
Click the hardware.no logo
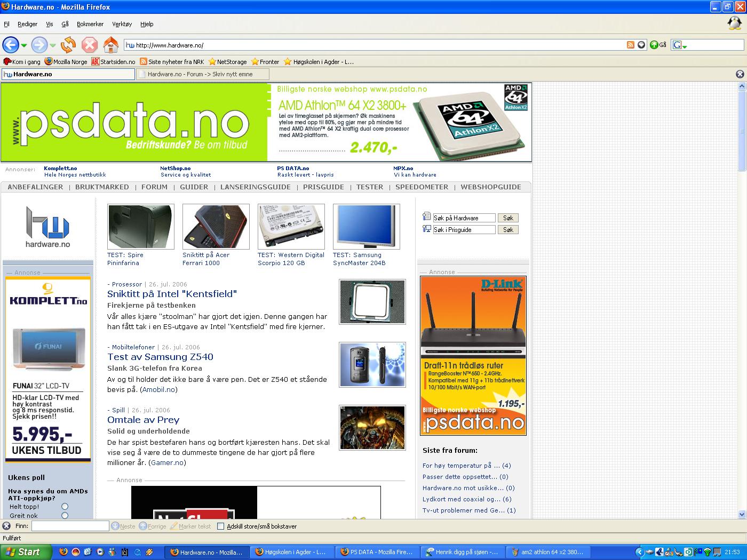tap(47, 227)
